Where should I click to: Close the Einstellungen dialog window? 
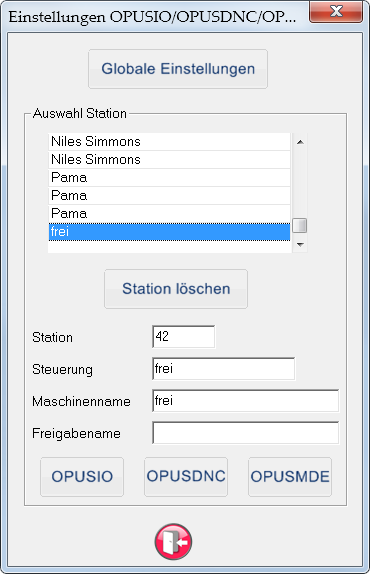click(336, 12)
